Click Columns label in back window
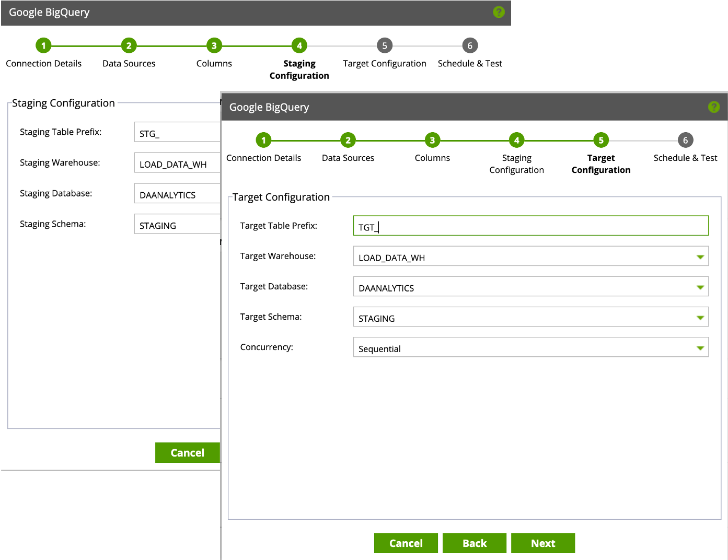 (214, 63)
